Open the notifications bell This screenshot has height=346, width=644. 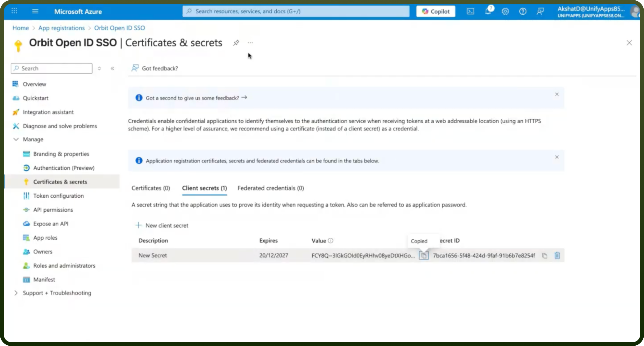click(x=488, y=11)
